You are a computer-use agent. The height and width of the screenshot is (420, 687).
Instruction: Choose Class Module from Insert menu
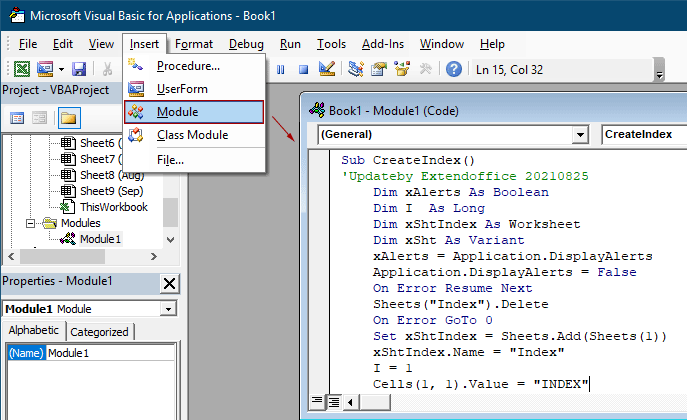[194, 135]
